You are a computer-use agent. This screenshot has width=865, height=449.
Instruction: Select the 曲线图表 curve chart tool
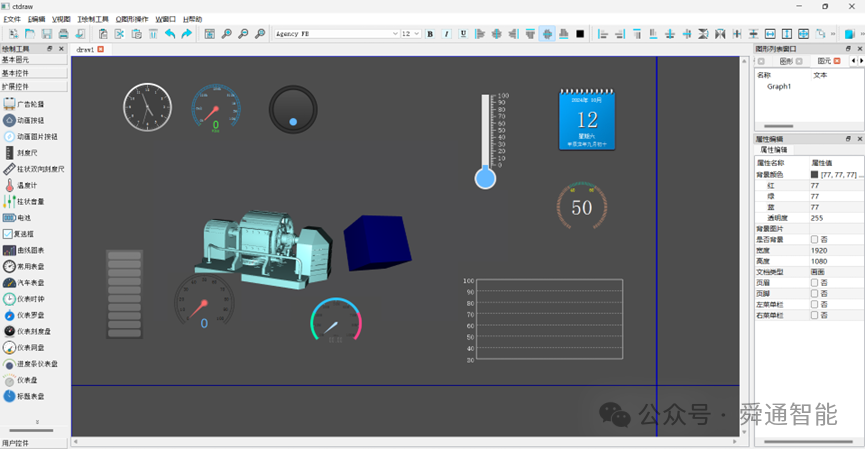pyautogui.click(x=24, y=250)
